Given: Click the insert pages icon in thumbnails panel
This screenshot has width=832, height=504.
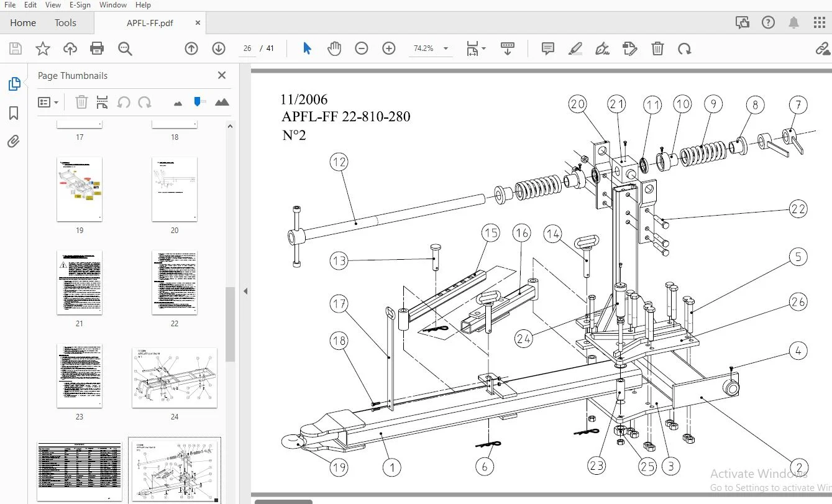Looking at the screenshot, I should pyautogui.click(x=103, y=102).
